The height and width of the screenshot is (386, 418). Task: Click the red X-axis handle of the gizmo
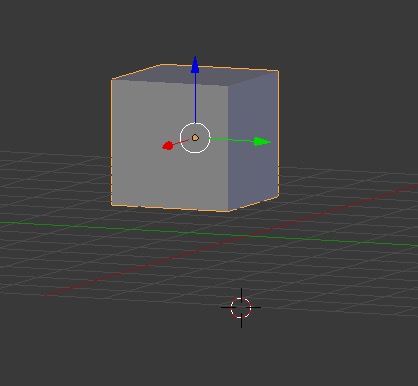tap(168, 146)
